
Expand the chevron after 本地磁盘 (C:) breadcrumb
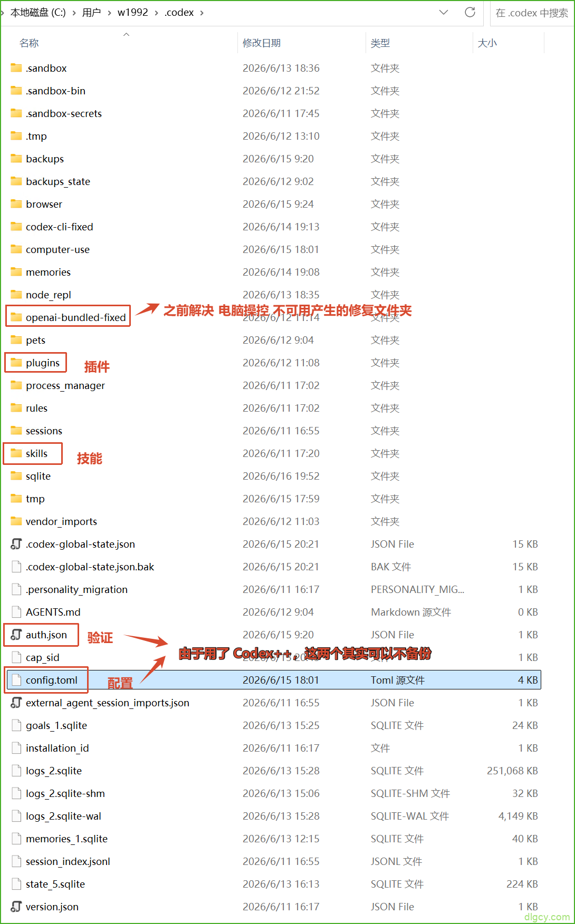[74, 13]
